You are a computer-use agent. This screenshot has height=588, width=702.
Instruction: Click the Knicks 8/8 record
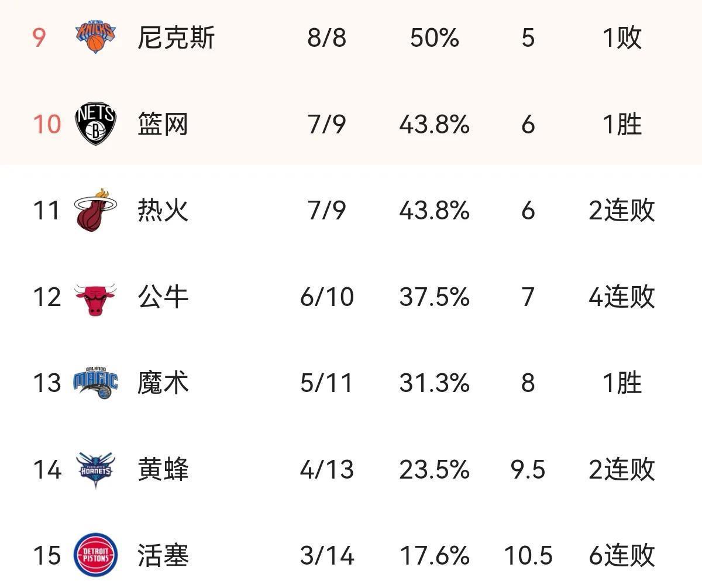(x=326, y=38)
